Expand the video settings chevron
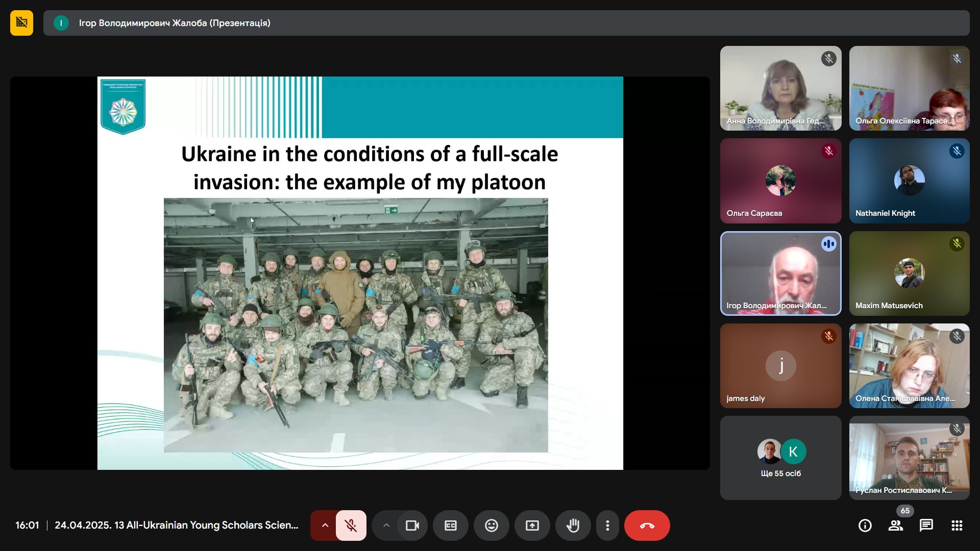The image size is (980, 551). click(x=386, y=525)
